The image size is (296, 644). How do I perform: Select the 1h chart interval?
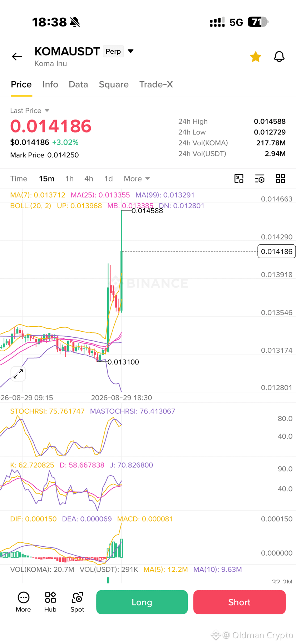coord(69,179)
